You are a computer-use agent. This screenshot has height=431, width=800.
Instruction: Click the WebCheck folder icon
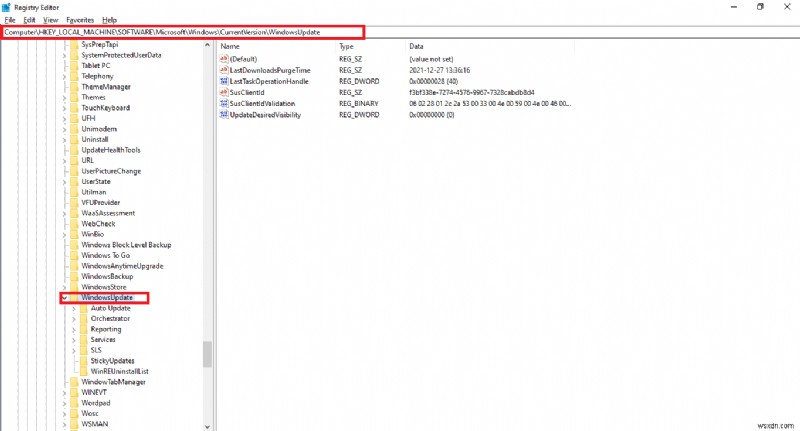[x=74, y=223]
